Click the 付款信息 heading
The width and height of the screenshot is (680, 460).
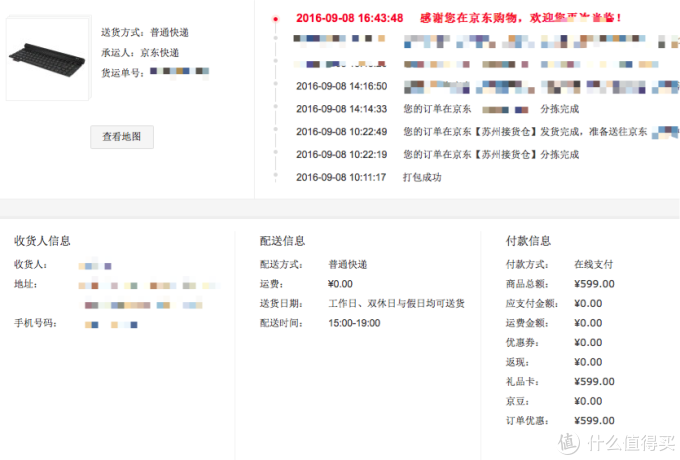coord(528,241)
